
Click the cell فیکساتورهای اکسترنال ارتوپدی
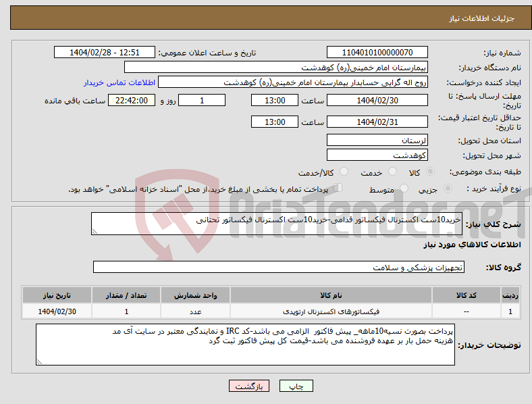(x=331, y=311)
